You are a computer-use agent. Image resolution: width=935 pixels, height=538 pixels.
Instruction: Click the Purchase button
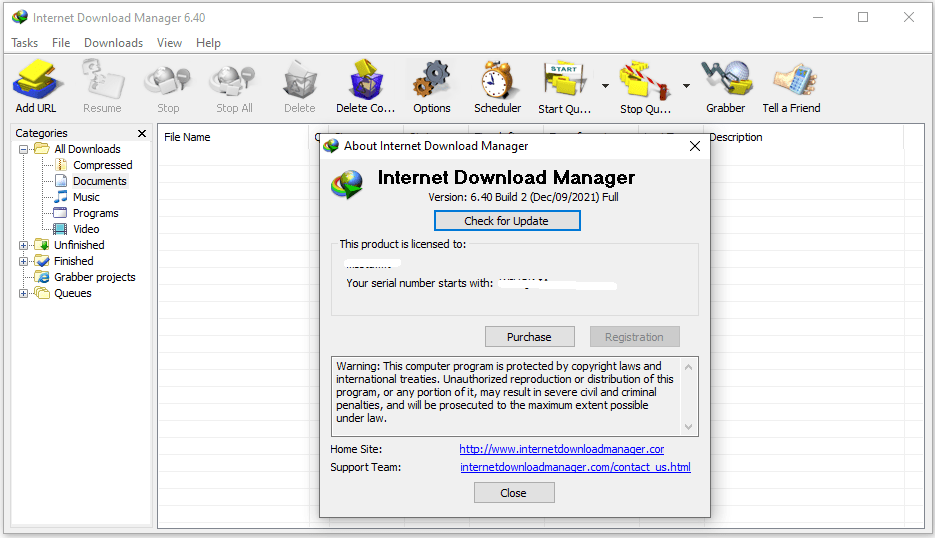click(530, 337)
